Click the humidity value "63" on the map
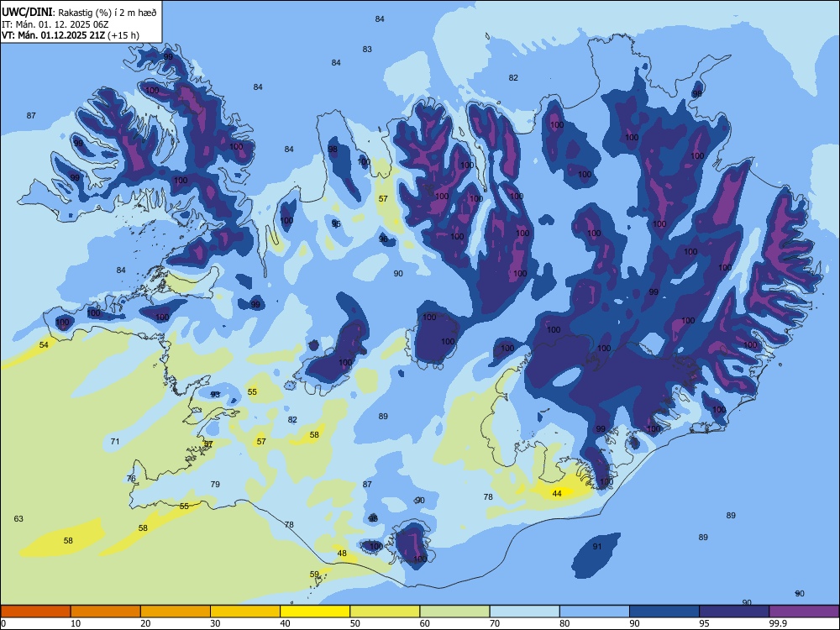840x630 pixels. (x=18, y=518)
